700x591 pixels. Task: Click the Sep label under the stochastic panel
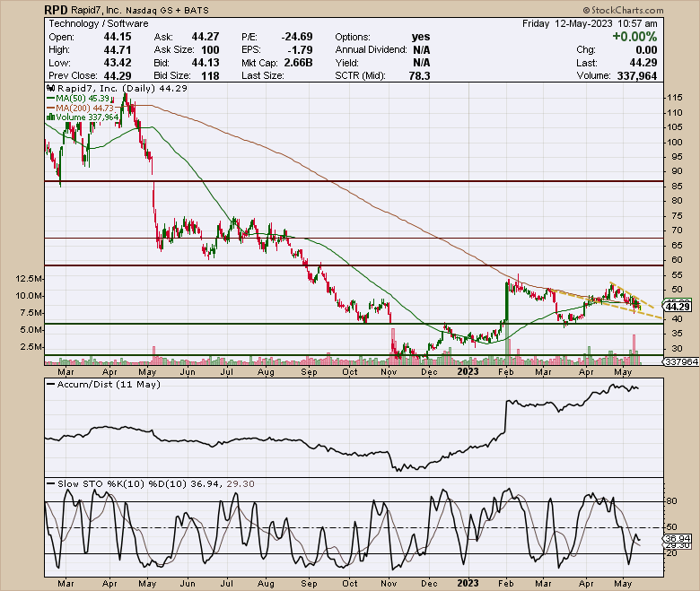coord(309,584)
